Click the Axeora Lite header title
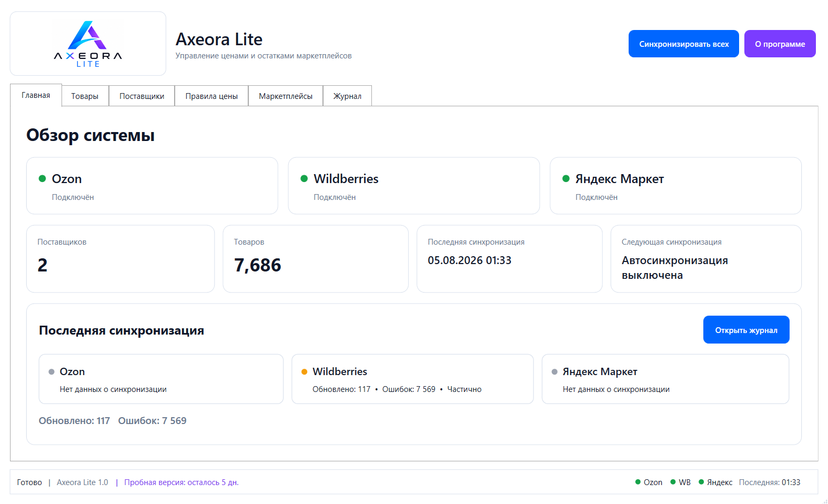828x504 pixels. pyautogui.click(x=219, y=39)
